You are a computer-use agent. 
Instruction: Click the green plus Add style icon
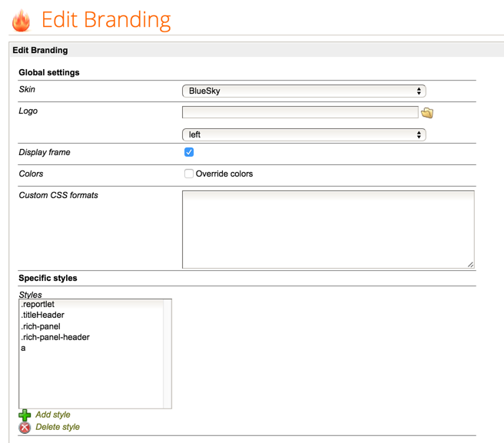click(25, 415)
